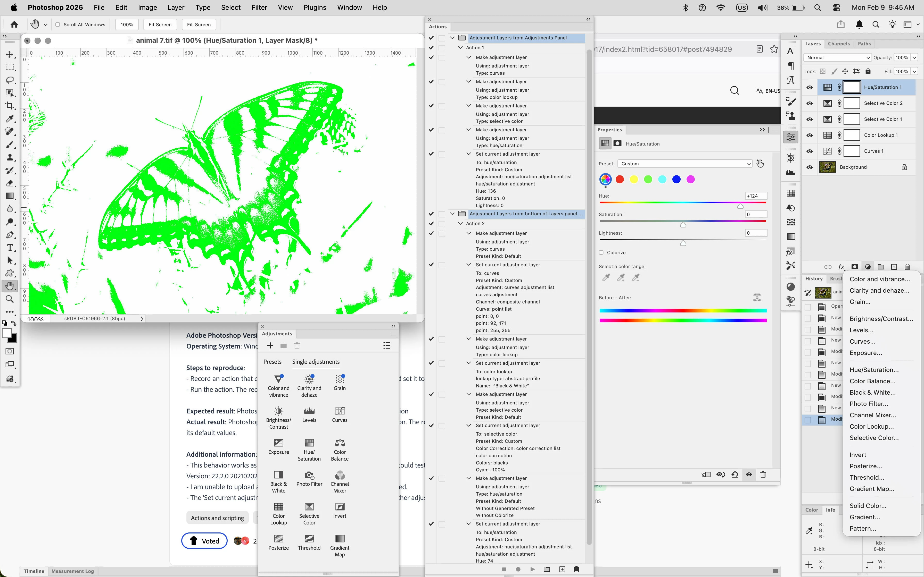Open the Normal blend mode dropdown

click(x=837, y=58)
